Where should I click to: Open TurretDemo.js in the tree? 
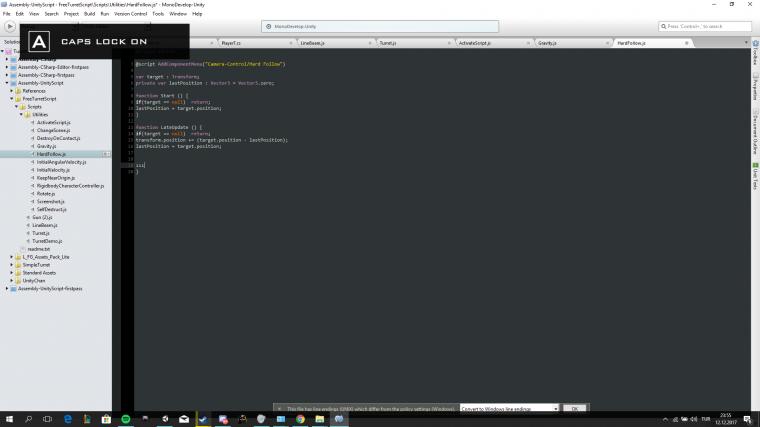(47, 241)
